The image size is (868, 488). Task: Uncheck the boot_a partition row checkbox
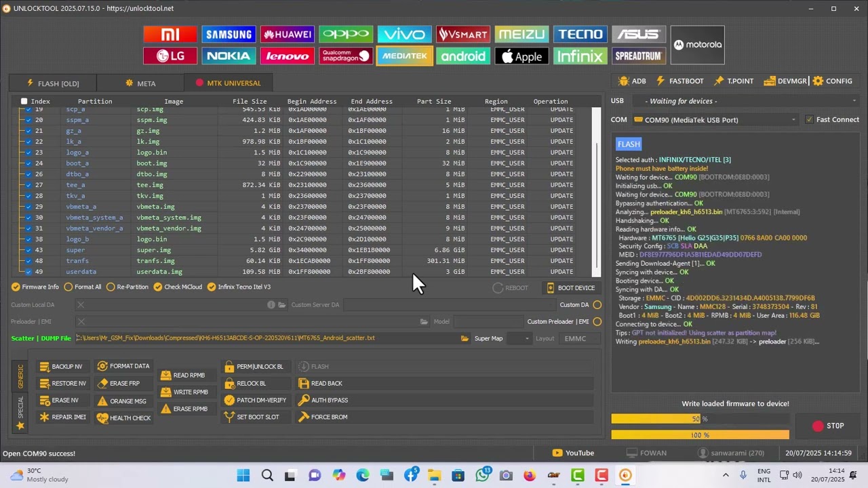click(x=28, y=163)
